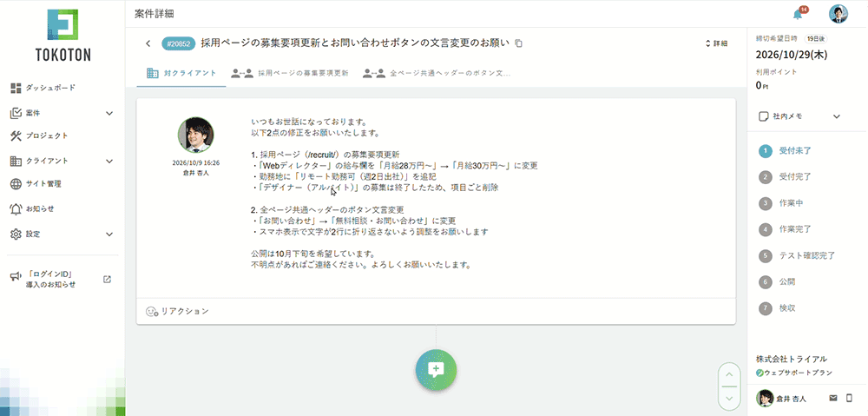Switch to 全ページ共通ヘッダーのボタン文 tab
Screen dimensions: 868x416
coord(437,73)
